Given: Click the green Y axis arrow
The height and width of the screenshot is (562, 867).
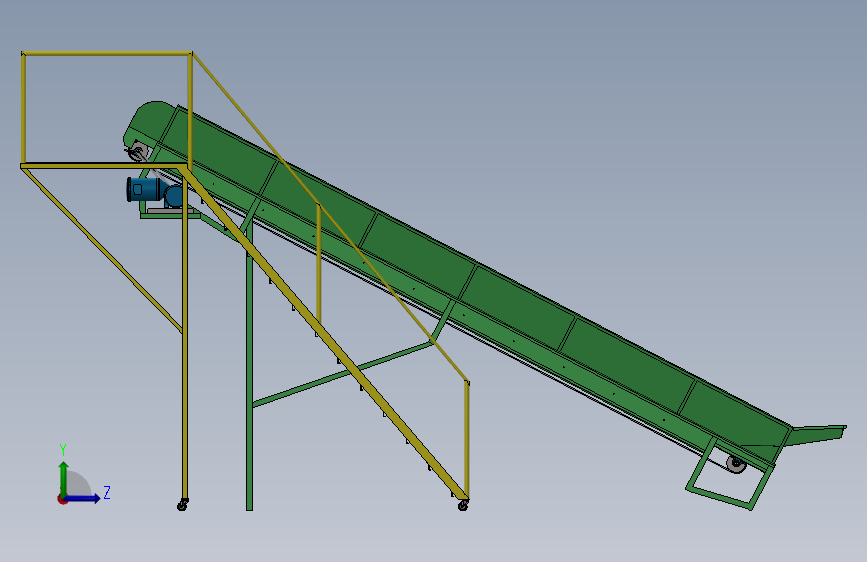Looking at the screenshot, I should click(x=64, y=479).
